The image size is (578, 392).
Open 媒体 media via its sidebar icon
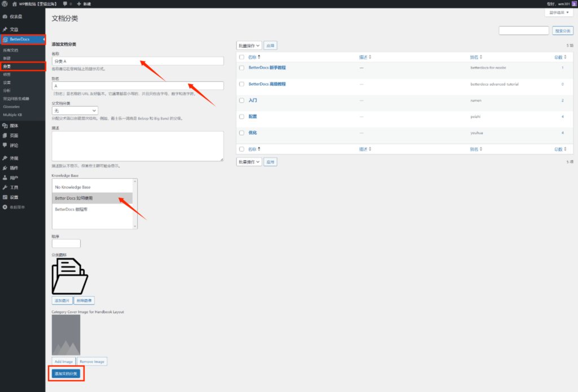coord(5,126)
